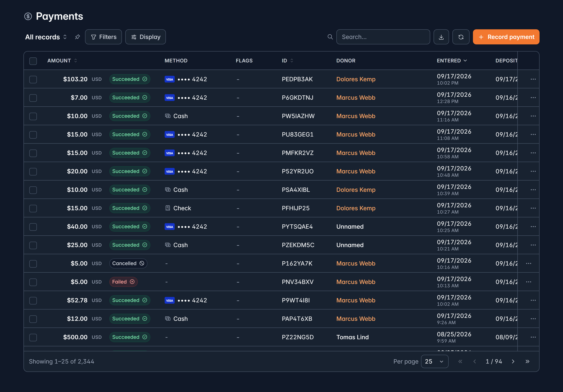Click the payment ID PZEKDM5C

[298, 245]
